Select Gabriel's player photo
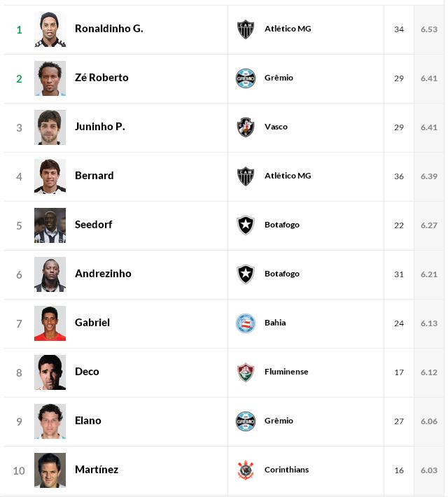The height and width of the screenshot is (497, 448). 50,323
